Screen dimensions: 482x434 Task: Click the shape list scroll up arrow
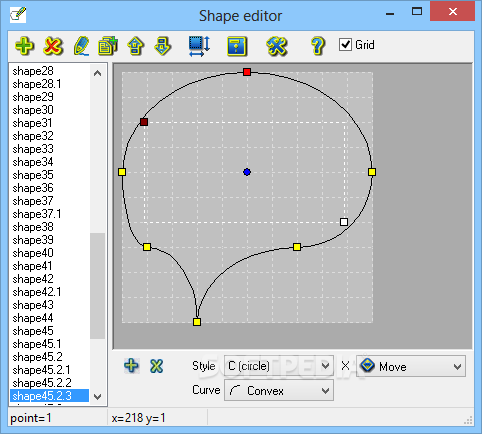tap(97, 73)
